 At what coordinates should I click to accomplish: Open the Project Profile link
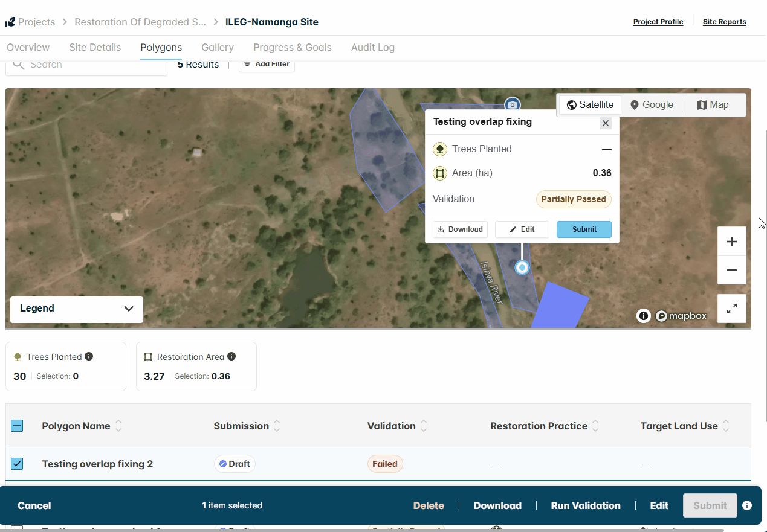point(658,22)
